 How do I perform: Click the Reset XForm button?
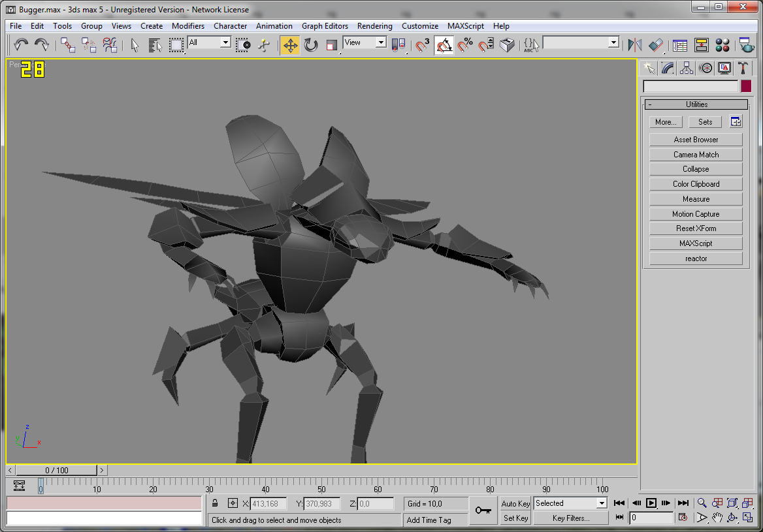point(696,228)
